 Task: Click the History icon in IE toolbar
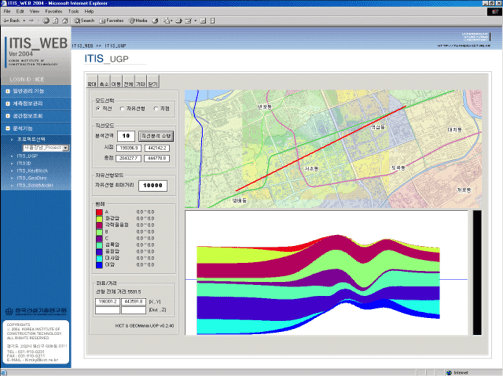pos(155,21)
